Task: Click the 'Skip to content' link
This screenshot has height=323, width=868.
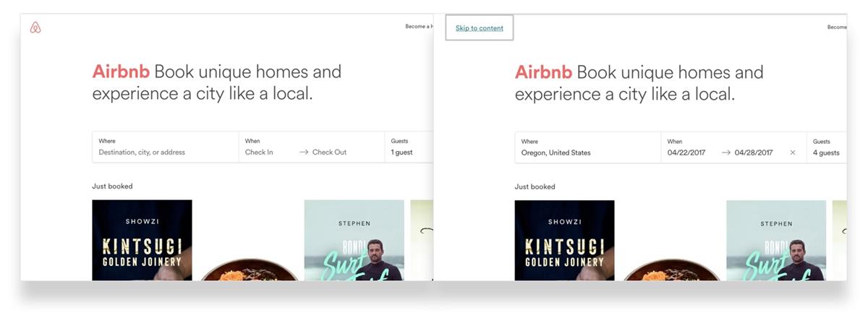Action: 480,28
